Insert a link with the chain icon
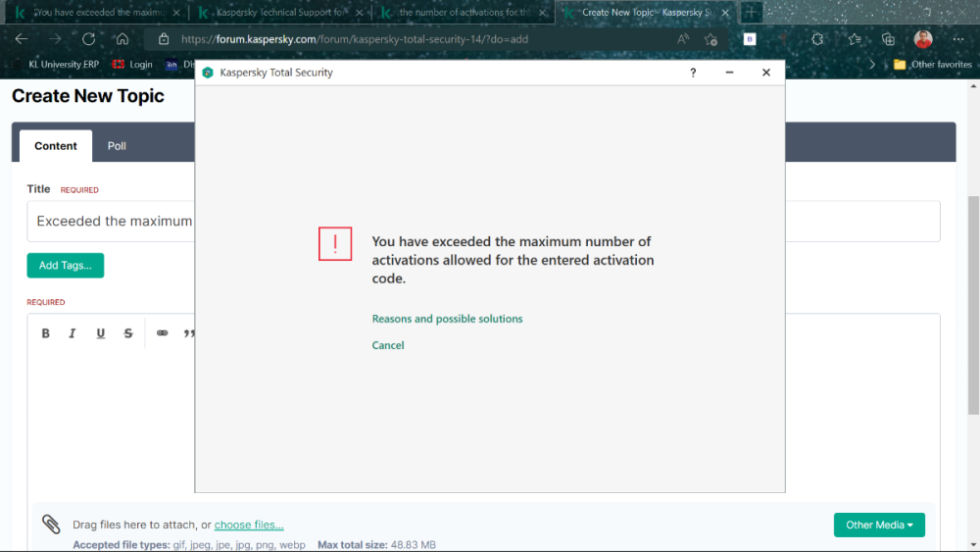This screenshot has width=980, height=552. click(x=163, y=332)
